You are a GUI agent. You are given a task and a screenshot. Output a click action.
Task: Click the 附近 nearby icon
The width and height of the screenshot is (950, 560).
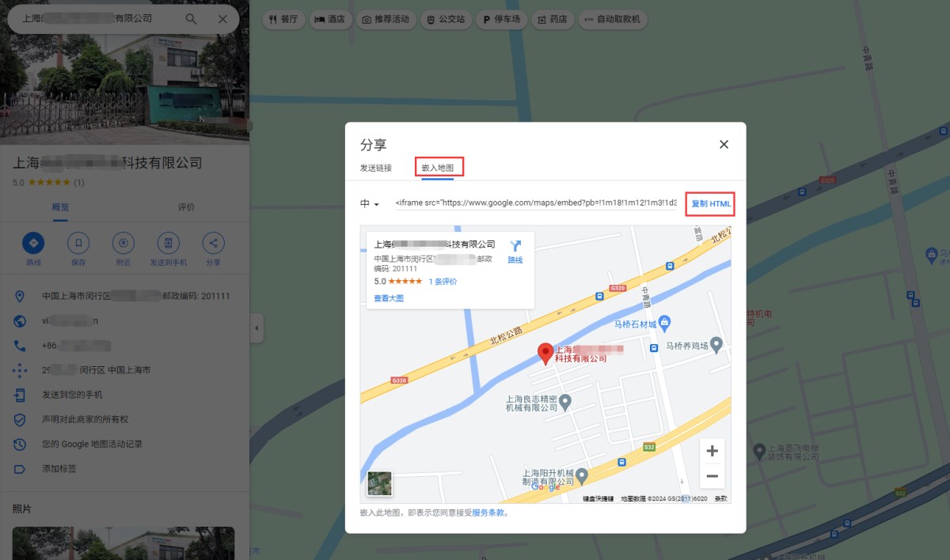pyautogui.click(x=123, y=243)
